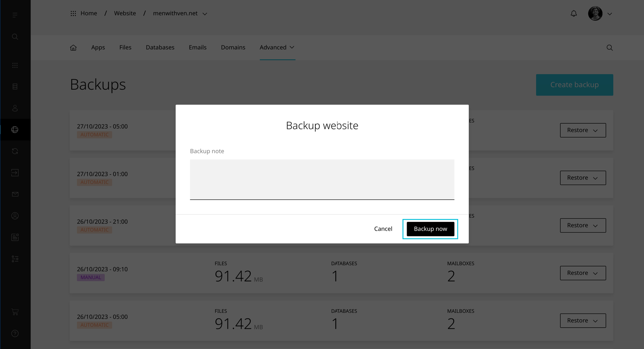Switch to the Databases tab

coord(160,47)
